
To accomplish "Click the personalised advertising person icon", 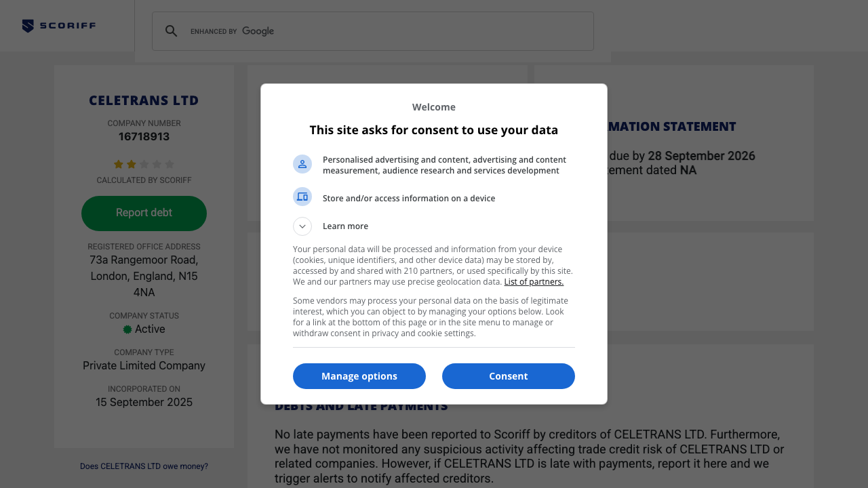I will pos(302,163).
